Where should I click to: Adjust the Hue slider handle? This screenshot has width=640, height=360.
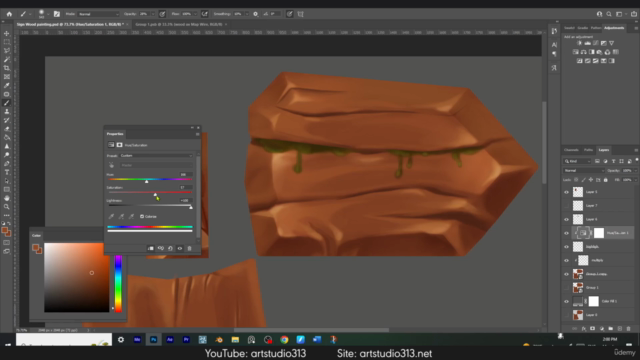(147, 181)
